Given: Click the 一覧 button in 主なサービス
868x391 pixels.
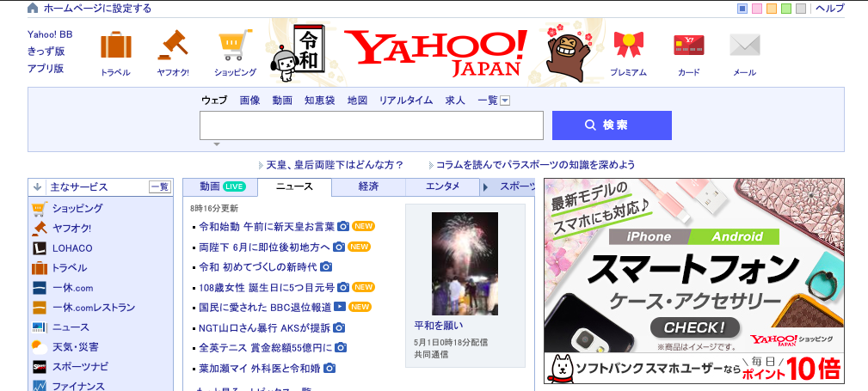Looking at the screenshot, I should point(160,187).
